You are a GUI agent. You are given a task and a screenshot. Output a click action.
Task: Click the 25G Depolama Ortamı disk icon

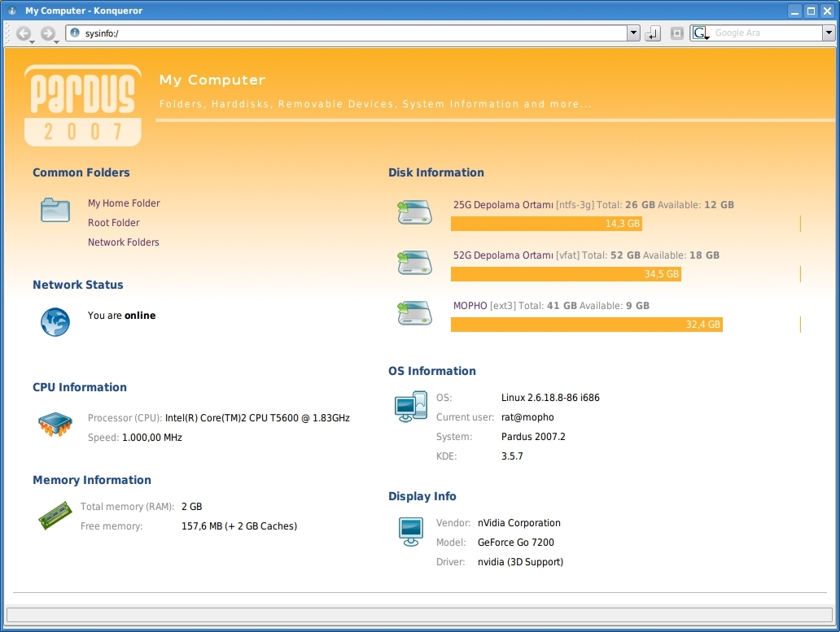click(x=414, y=212)
